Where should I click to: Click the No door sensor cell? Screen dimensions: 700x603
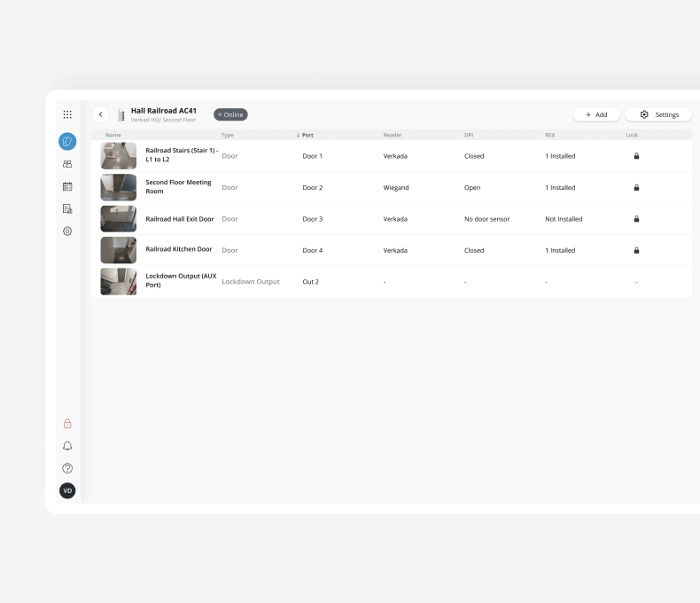pyautogui.click(x=486, y=219)
